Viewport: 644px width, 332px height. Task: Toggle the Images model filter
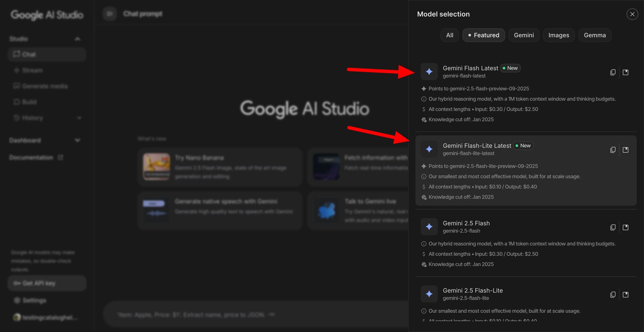pyautogui.click(x=559, y=35)
